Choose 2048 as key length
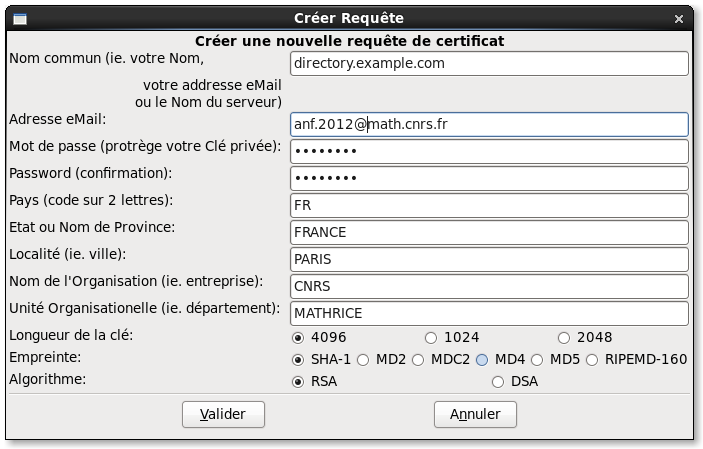Viewport: 703px width, 449px height. pyautogui.click(x=564, y=338)
